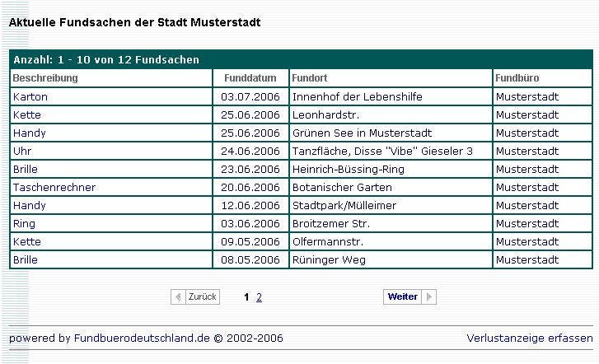Open the Brille entry from Heinrich-Büssing-Ring
599x364 pixels.
tap(26, 170)
